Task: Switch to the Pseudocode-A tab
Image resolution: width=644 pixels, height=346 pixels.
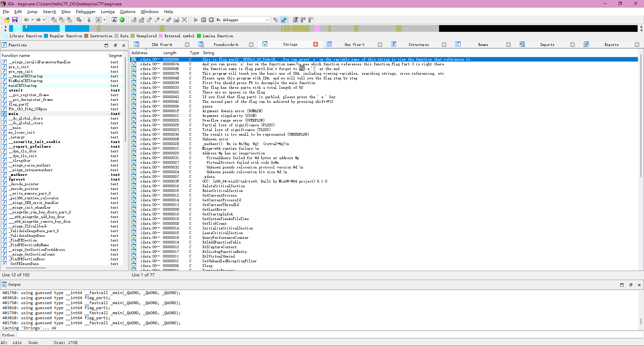Action: coord(226,45)
